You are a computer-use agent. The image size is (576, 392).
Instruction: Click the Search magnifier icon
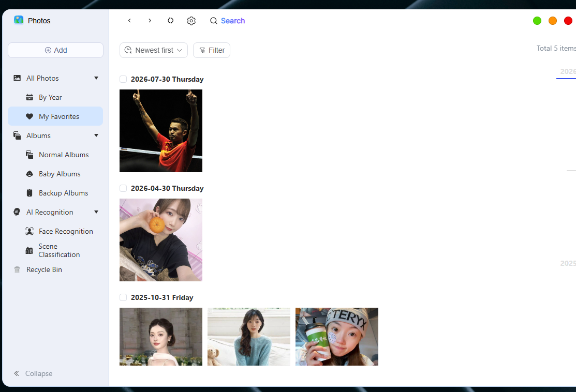pos(213,21)
